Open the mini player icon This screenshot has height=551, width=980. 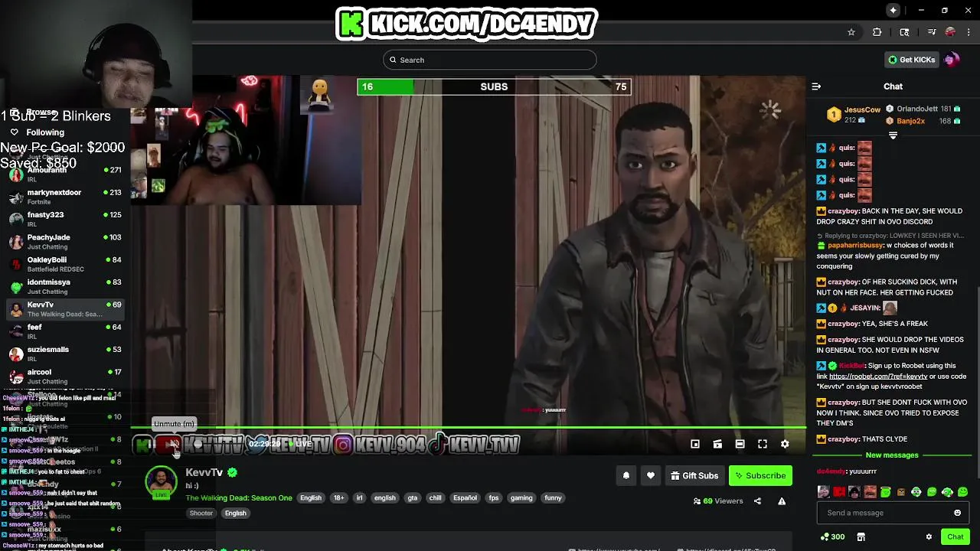pos(695,444)
